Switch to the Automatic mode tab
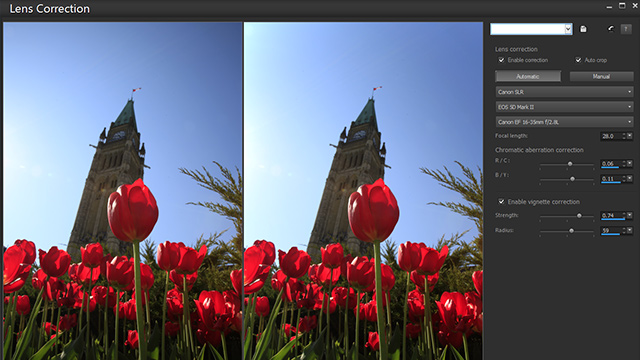The image size is (640, 360). [x=528, y=76]
